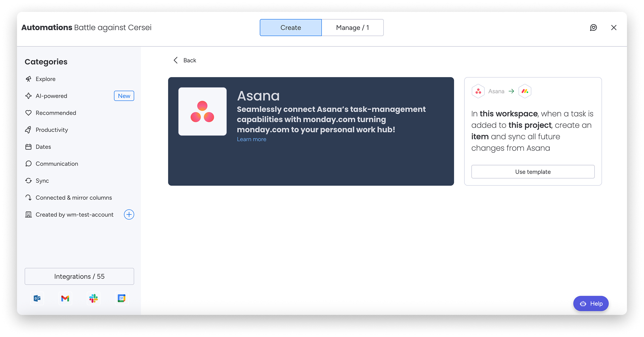Click the green arrow between Asana and monday

pos(511,91)
